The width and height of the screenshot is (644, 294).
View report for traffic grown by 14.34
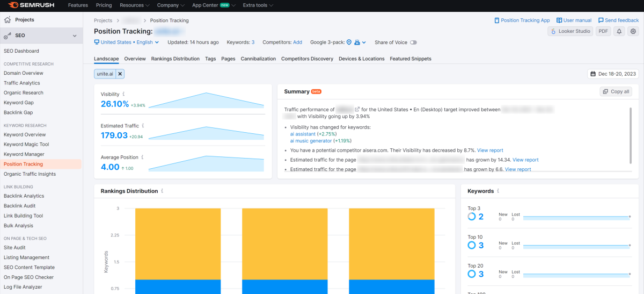pos(525,160)
